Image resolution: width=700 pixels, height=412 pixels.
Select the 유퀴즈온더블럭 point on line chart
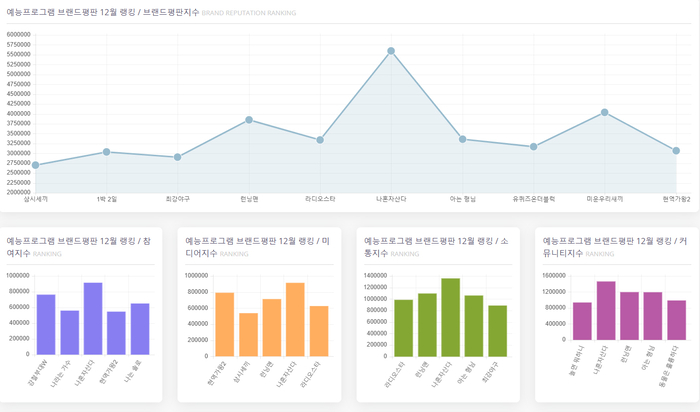point(533,146)
